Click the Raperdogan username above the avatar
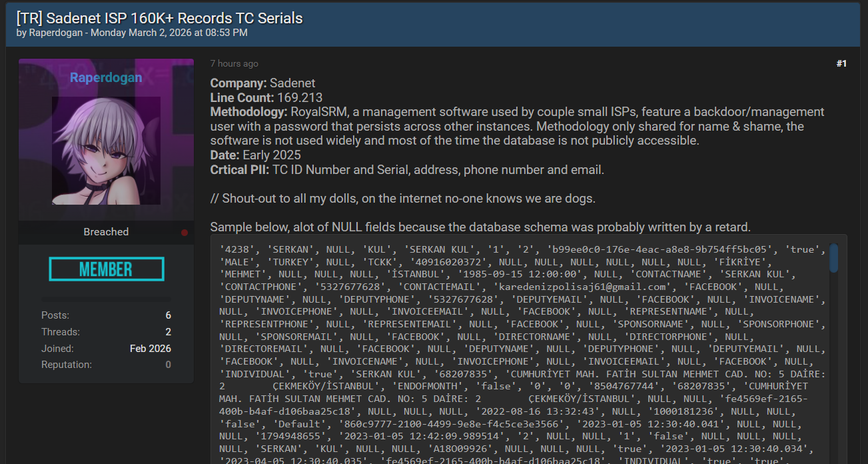868x464 pixels. click(x=106, y=78)
